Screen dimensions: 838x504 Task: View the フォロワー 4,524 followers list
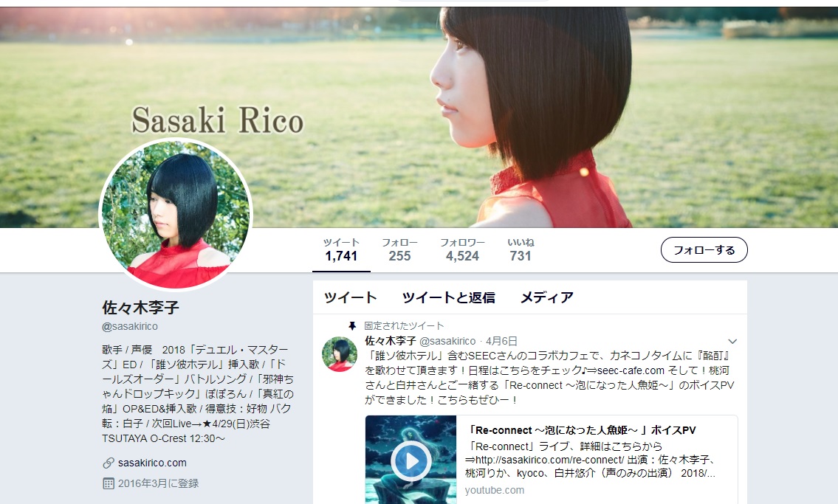(462, 250)
